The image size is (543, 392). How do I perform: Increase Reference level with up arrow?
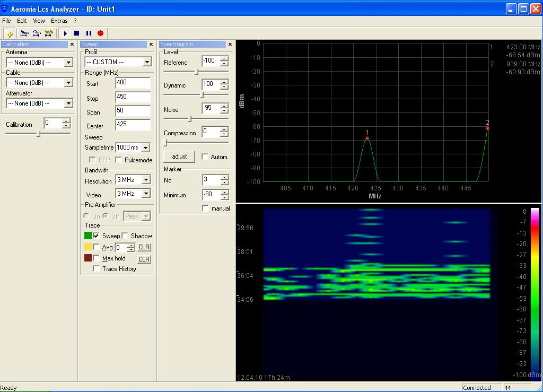click(x=224, y=58)
